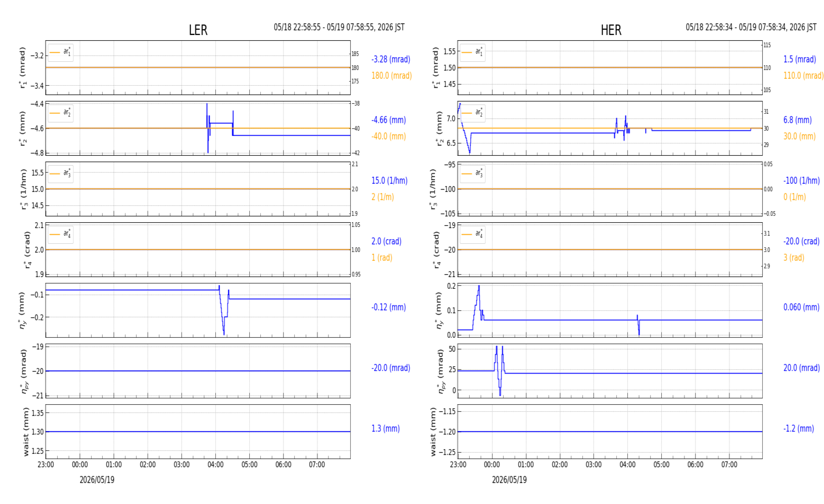Click the LER r2* (mm) y-axis label
This screenshot has width=824, height=504.
pyautogui.click(x=23, y=128)
